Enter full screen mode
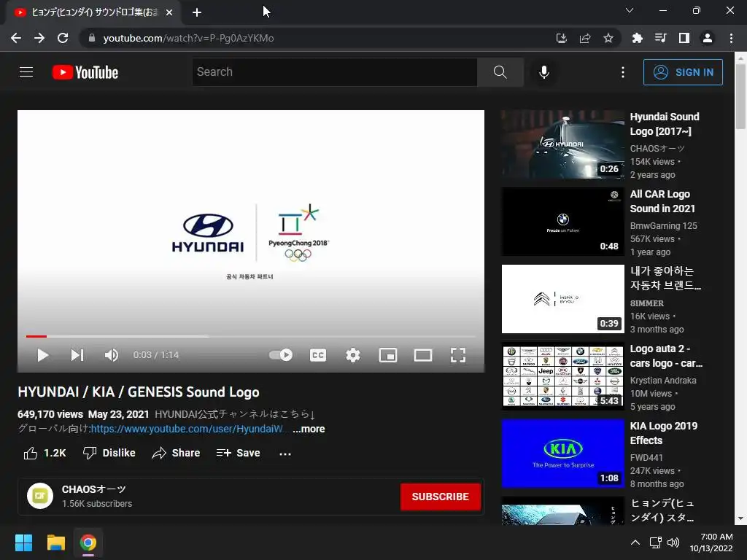The width and height of the screenshot is (747, 560). tap(458, 355)
